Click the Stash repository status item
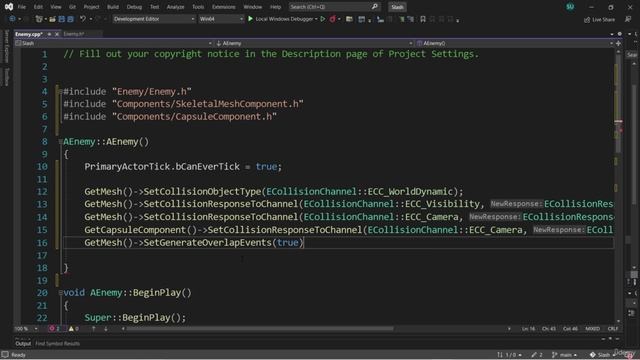 click(x=602, y=355)
